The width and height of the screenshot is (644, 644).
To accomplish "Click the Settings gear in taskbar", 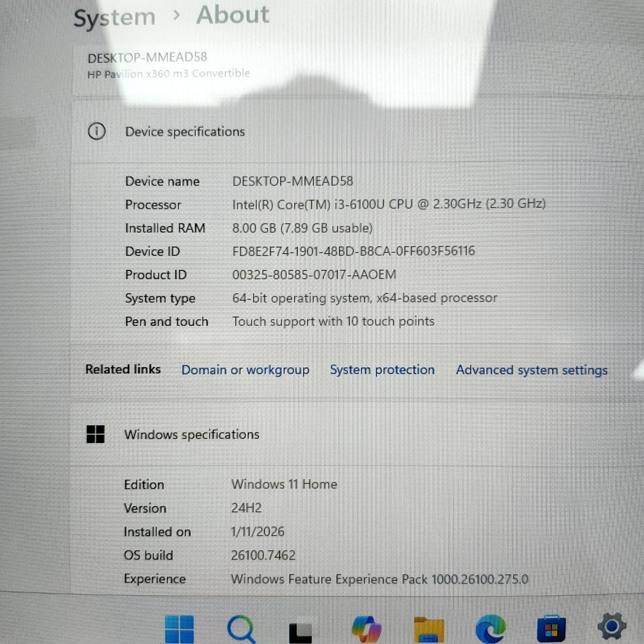I will [x=611, y=627].
